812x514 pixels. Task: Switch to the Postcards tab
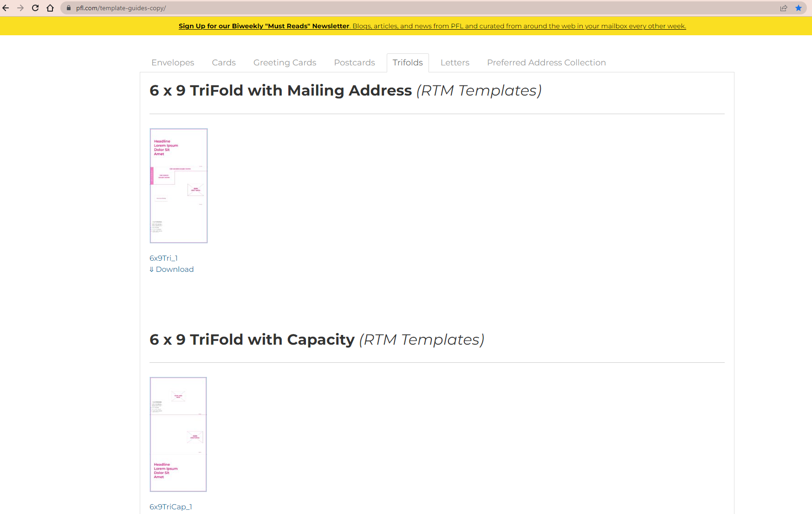click(x=354, y=62)
